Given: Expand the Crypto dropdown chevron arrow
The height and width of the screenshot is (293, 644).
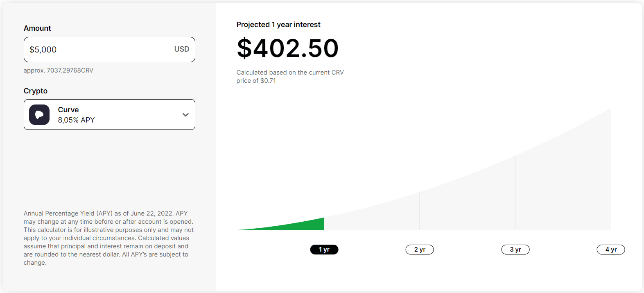Looking at the screenshot, I should tap(185, 115).
